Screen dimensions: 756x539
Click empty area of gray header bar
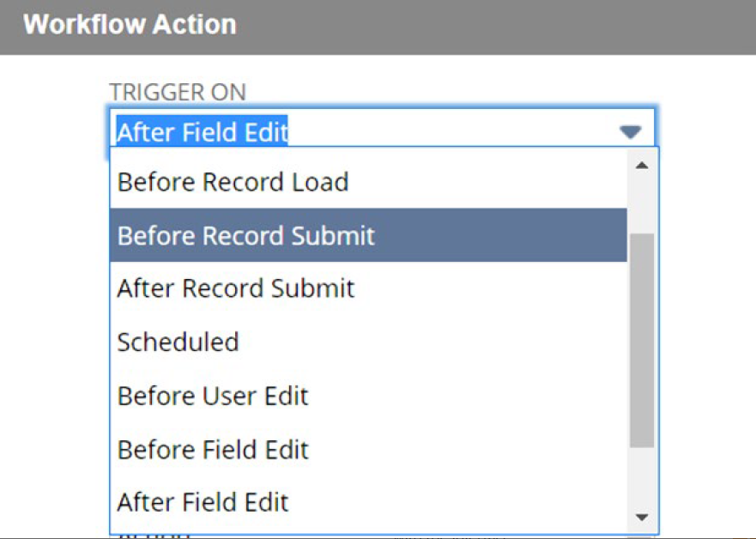click(x=515, y=26)
